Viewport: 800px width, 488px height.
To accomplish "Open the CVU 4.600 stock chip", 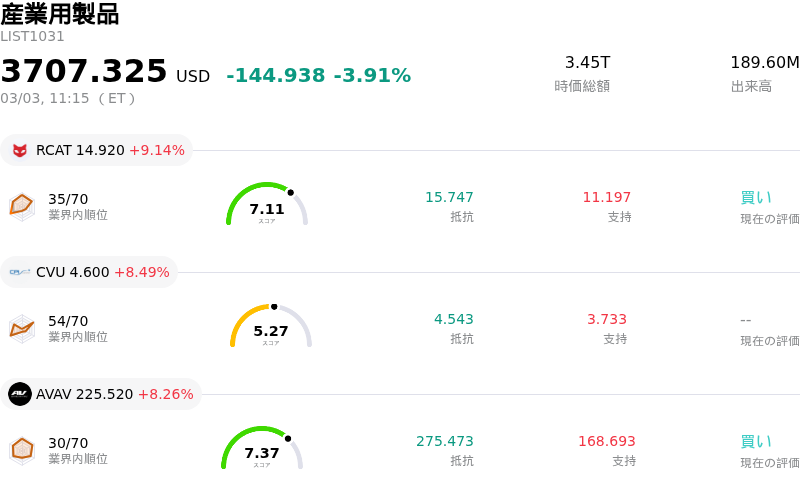I will tap(90, 272).
